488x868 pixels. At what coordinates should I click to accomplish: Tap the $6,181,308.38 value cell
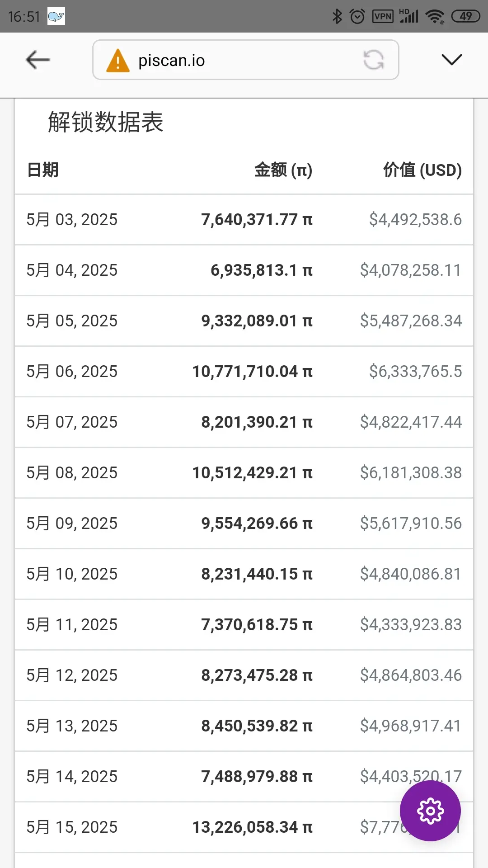tap(411, 473)
